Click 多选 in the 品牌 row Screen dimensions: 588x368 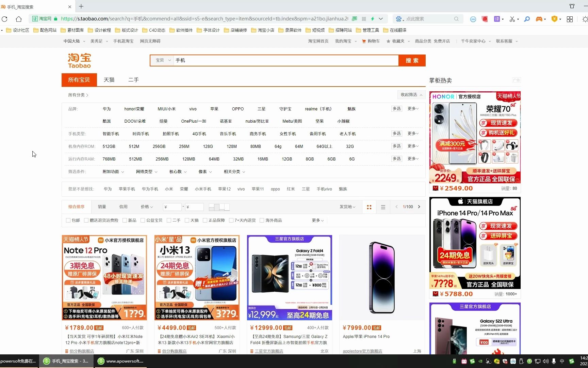[396, 109]
